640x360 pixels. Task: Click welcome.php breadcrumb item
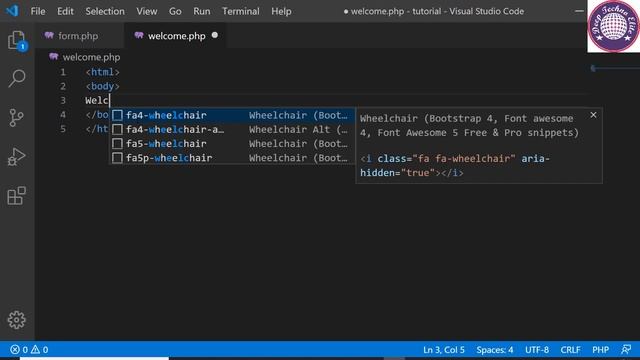(91, 57)
